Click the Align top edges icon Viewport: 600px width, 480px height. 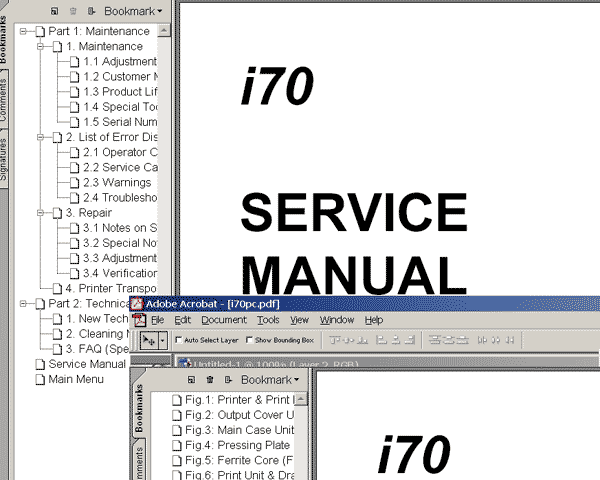pyautogui.click(x=335, y=340)
